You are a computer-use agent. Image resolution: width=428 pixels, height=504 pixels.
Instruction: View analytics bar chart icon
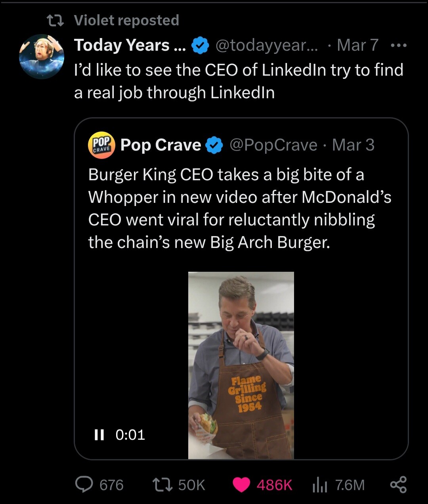(x=319, y=485)
